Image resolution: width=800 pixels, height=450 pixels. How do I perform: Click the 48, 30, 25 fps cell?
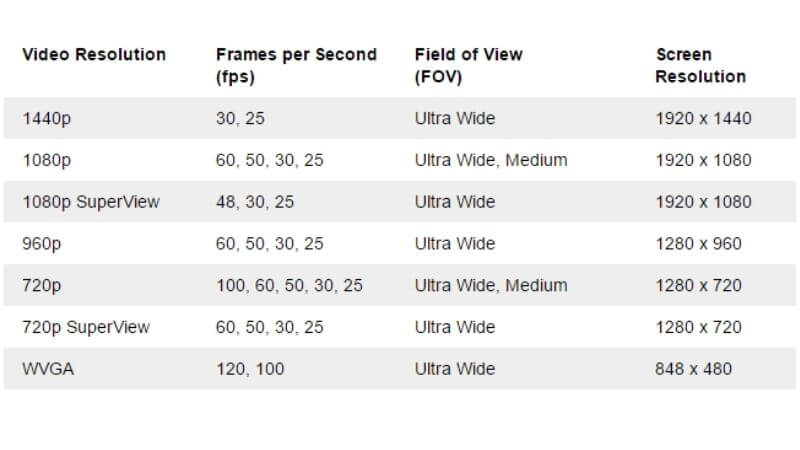tap(255, 202)
